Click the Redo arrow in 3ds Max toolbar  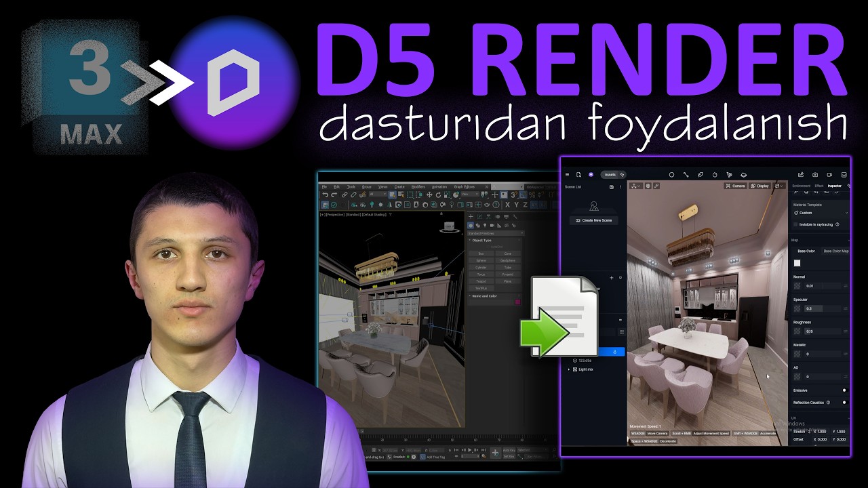[334, 195]
